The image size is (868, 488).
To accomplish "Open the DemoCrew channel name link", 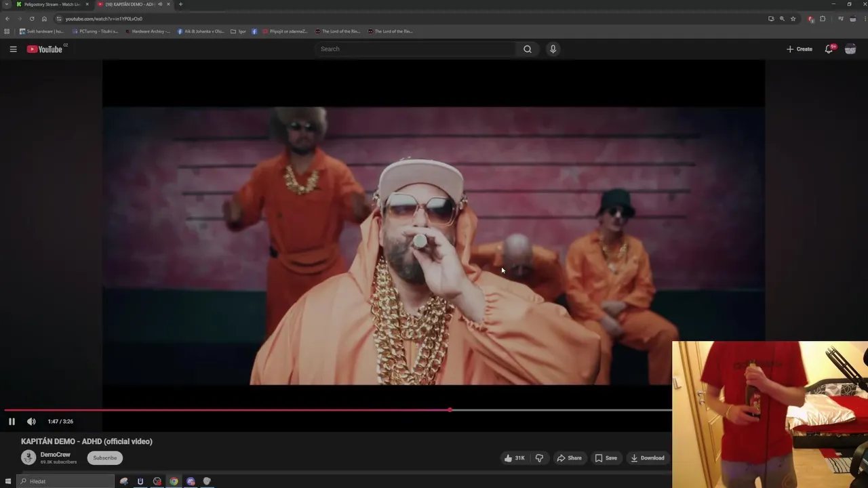I will click(x=56, y=455).
